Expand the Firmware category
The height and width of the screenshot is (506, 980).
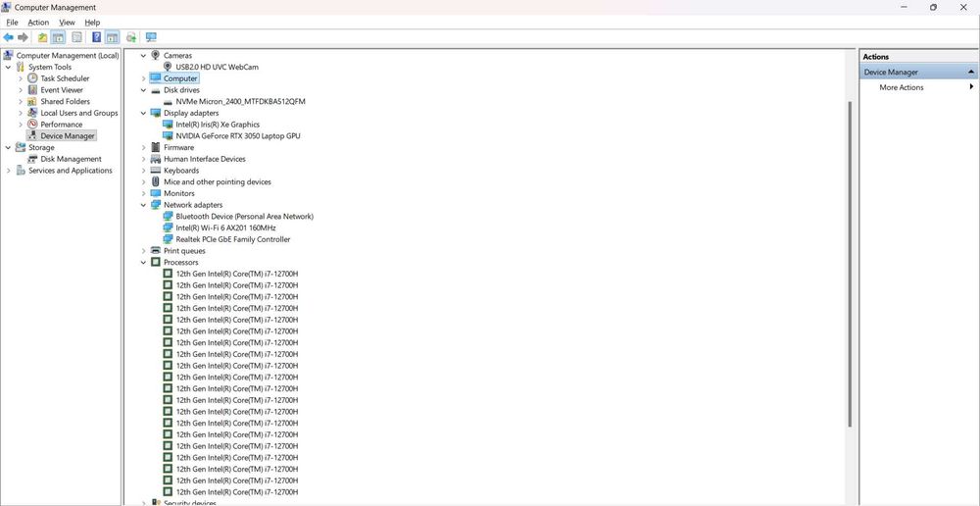coord(143,148)
